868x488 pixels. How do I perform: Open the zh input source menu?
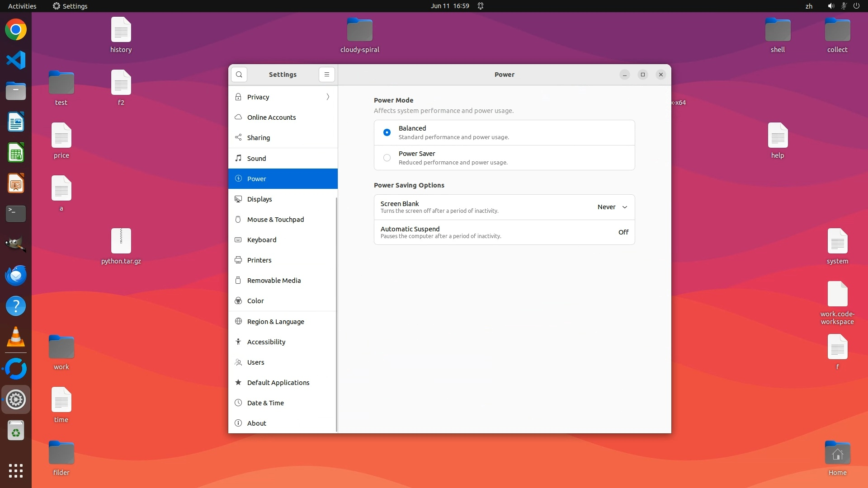809,6
